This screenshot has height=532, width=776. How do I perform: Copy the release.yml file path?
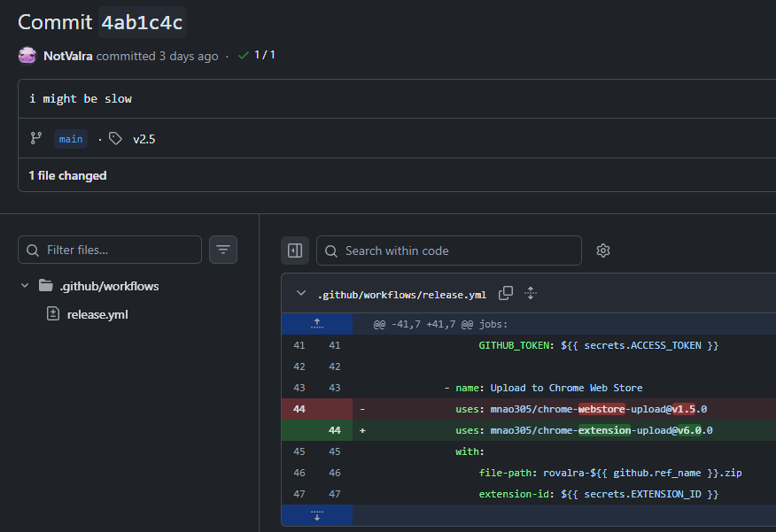506,293
